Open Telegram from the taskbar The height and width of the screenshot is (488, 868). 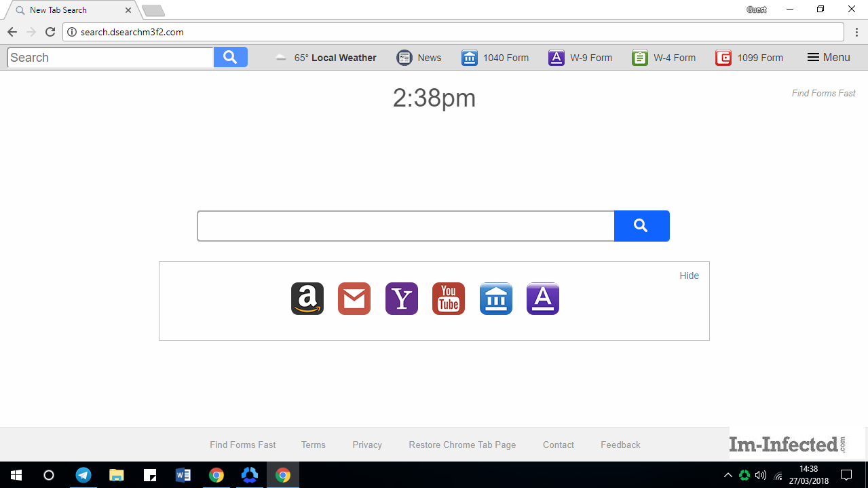coord(83,474)
